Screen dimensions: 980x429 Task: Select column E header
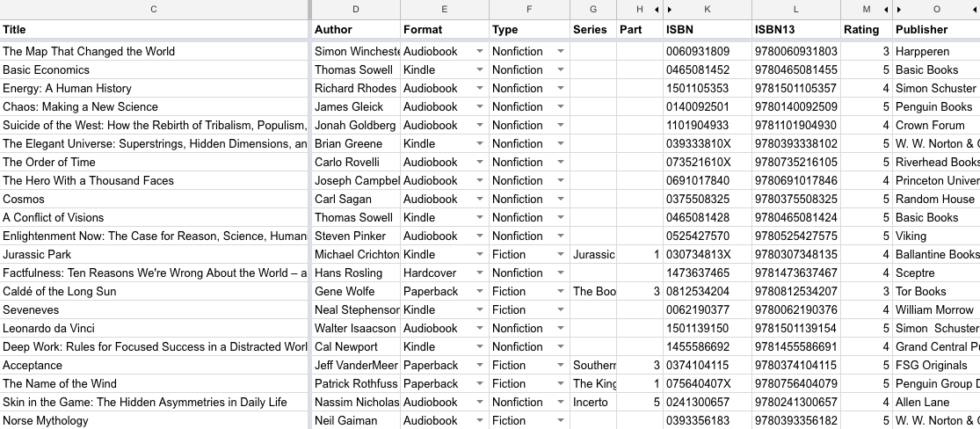pyautogui.click(x=445, y=10)
